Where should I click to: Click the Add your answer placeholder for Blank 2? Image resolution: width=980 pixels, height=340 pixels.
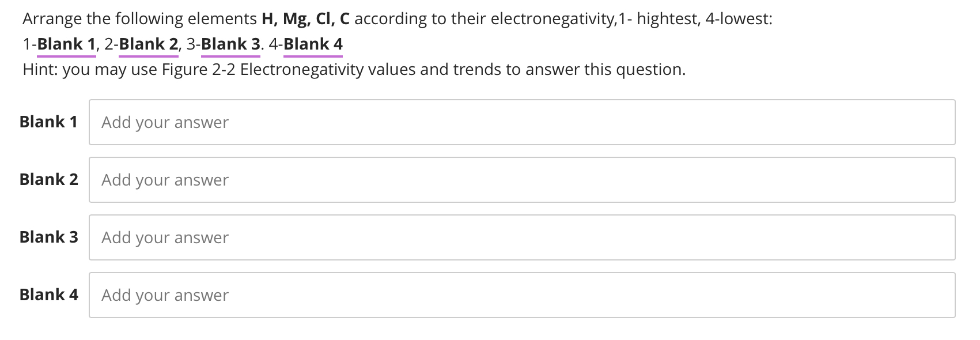coord(164,180)
